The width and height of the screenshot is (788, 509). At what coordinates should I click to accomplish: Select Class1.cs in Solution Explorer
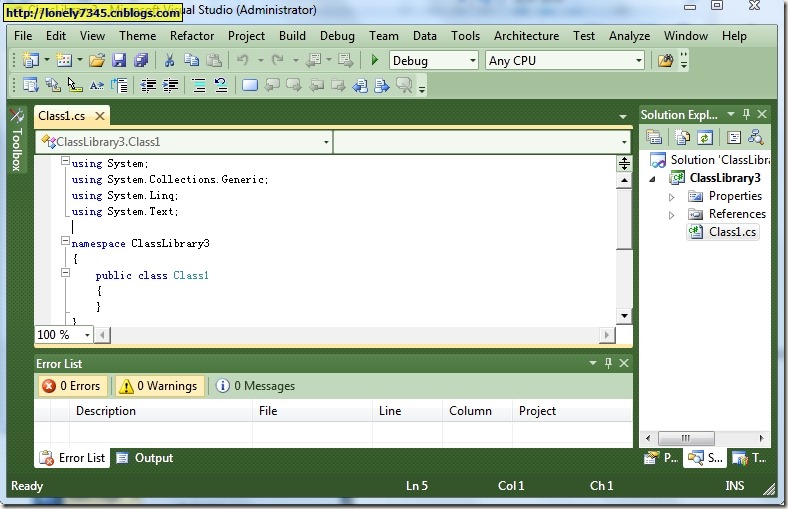(x=732, y=232)
